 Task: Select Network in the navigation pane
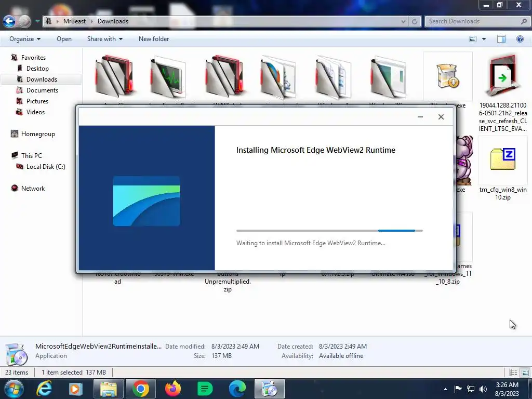(33, 188)
